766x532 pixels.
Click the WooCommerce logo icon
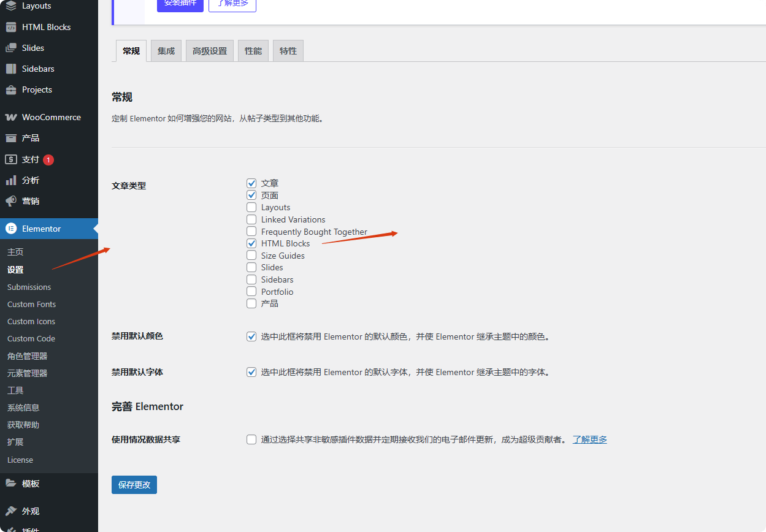click(x=11, y=117)
